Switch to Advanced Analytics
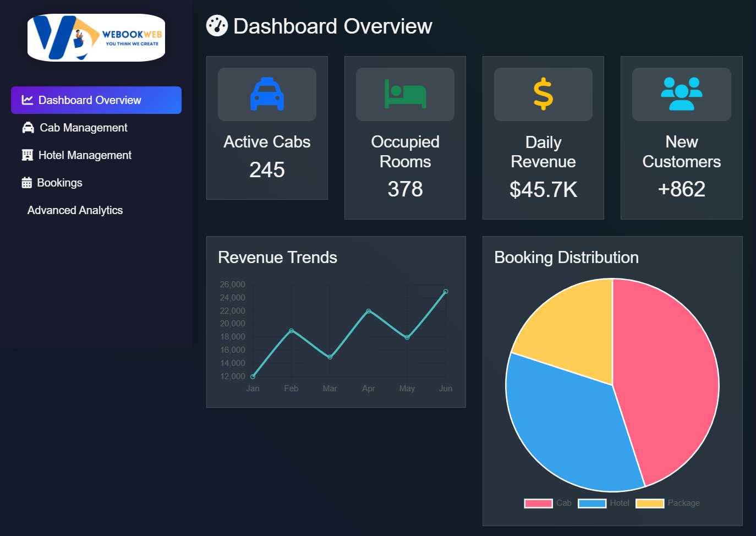 [75, 210]
